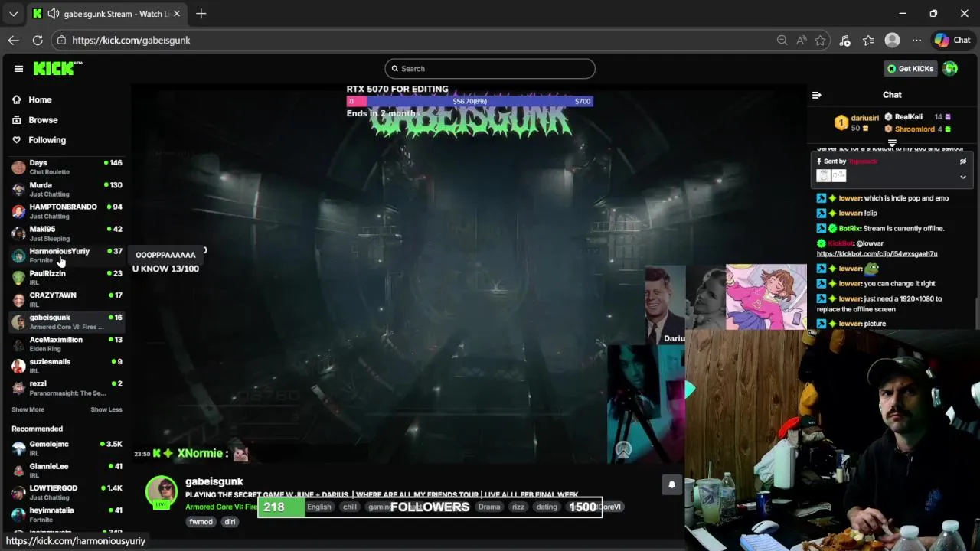Click the rizz tag

(x=518, y=507)
